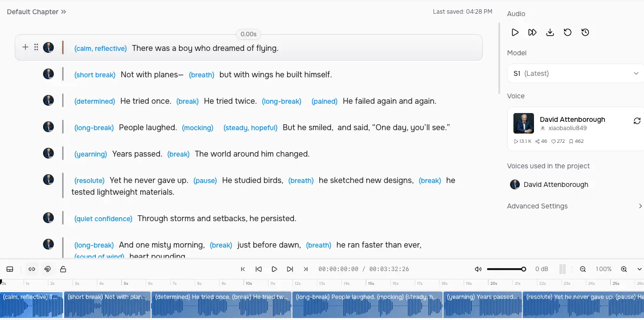Add a new block with plus icon
Viewport: 644px width, 320px height.
(x=25, y=47)
